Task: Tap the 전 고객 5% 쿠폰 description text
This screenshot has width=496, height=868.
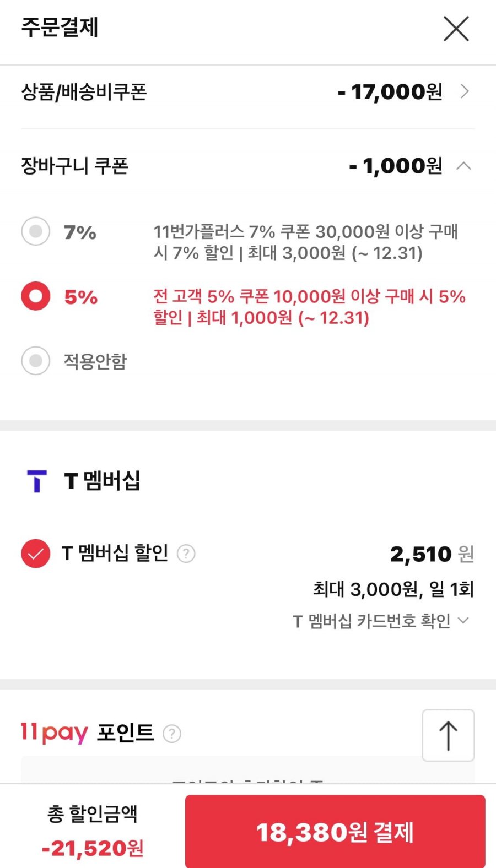Action: point(309,307)
